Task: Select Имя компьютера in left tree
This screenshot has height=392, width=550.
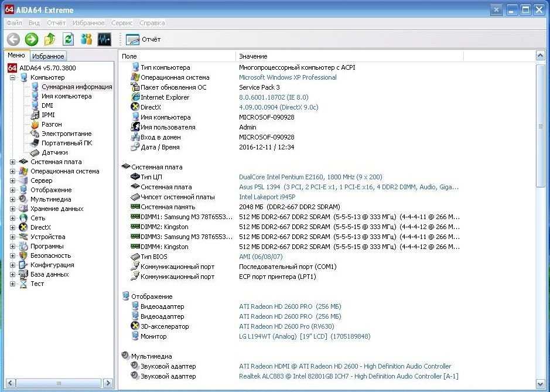Action: point(67,96)
